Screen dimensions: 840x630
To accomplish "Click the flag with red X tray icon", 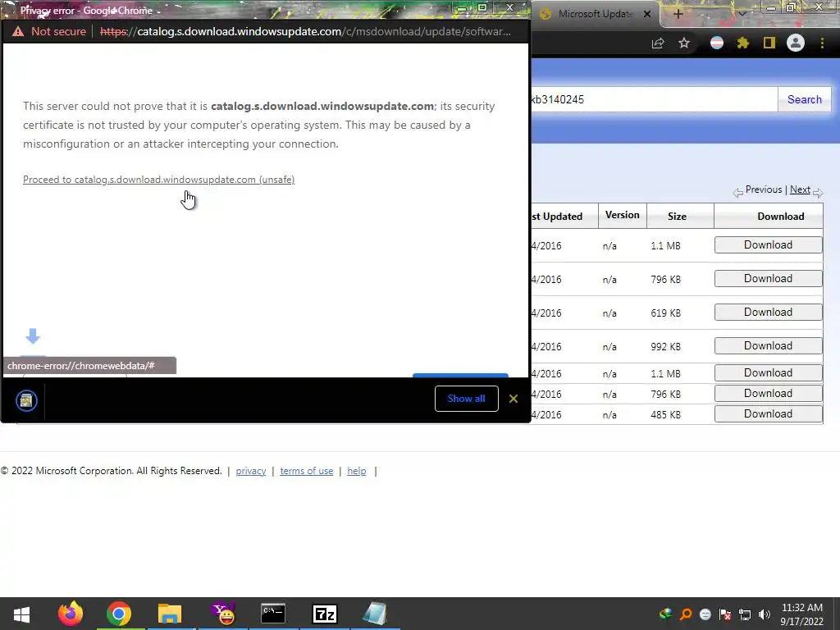I will [x=725, y=614].
